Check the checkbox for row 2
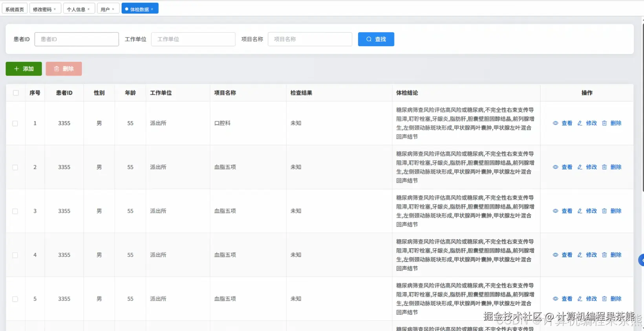Viewport: 644px width, 331px height. [x=15, y=167]
